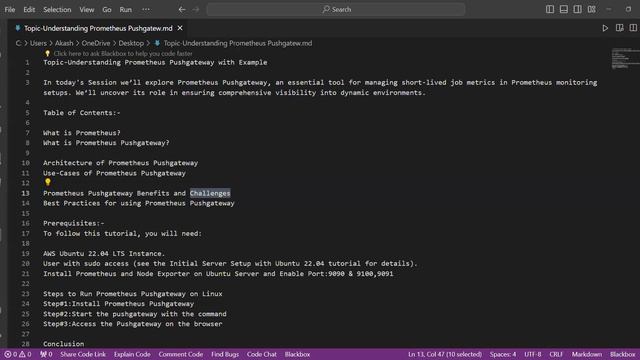Open the Users breadcrumb segment

click(38, 43)
